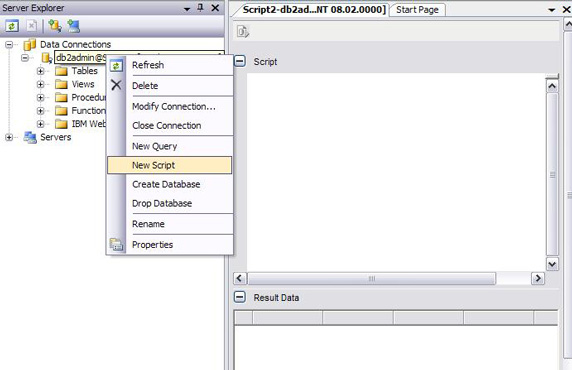Click the Data Connections node icon

[30, 45]
